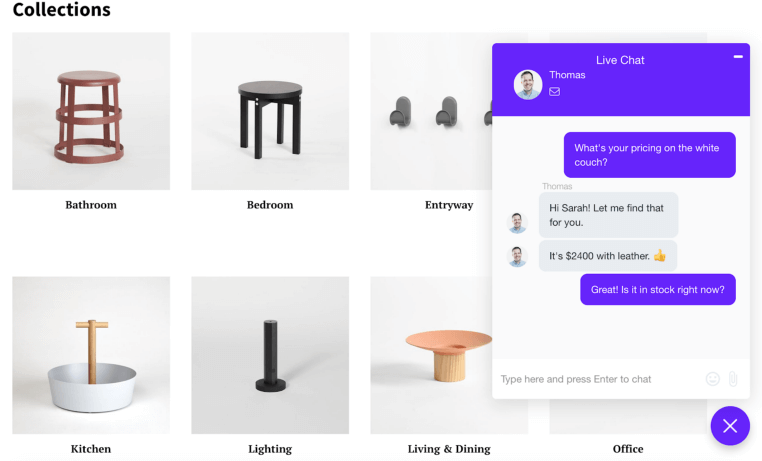
Task: Open the emoji picker in chat
Action: pos(712,379)
